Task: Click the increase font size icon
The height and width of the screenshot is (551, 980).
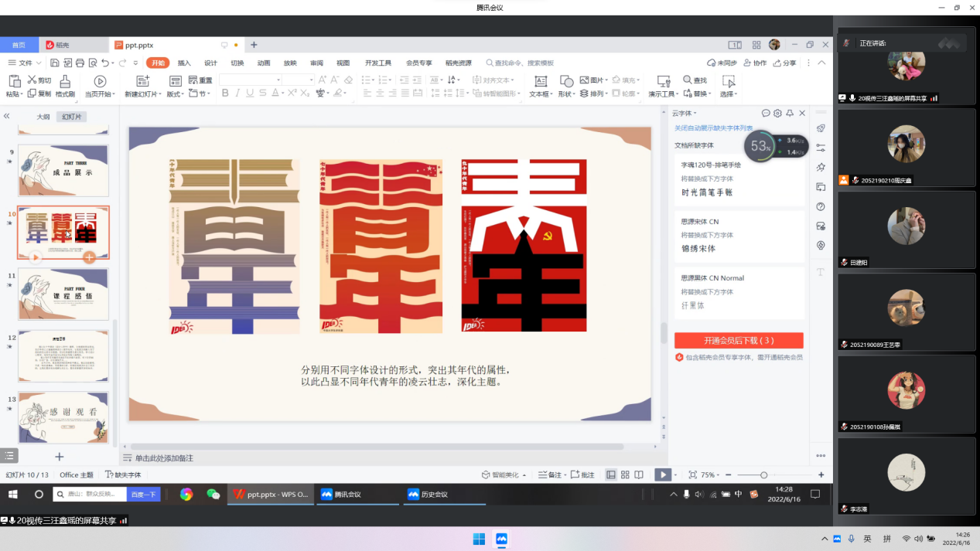Action: click(x=322, y=80)
